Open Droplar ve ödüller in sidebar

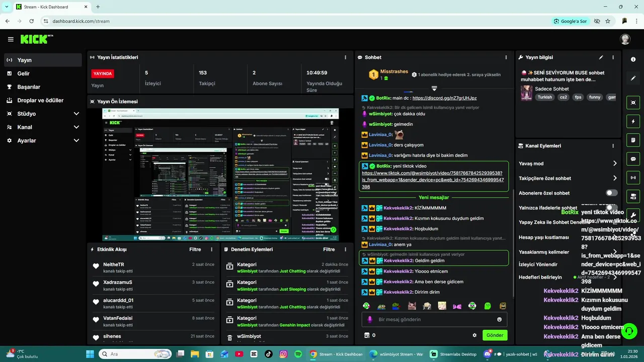click(x=42, y=100)
